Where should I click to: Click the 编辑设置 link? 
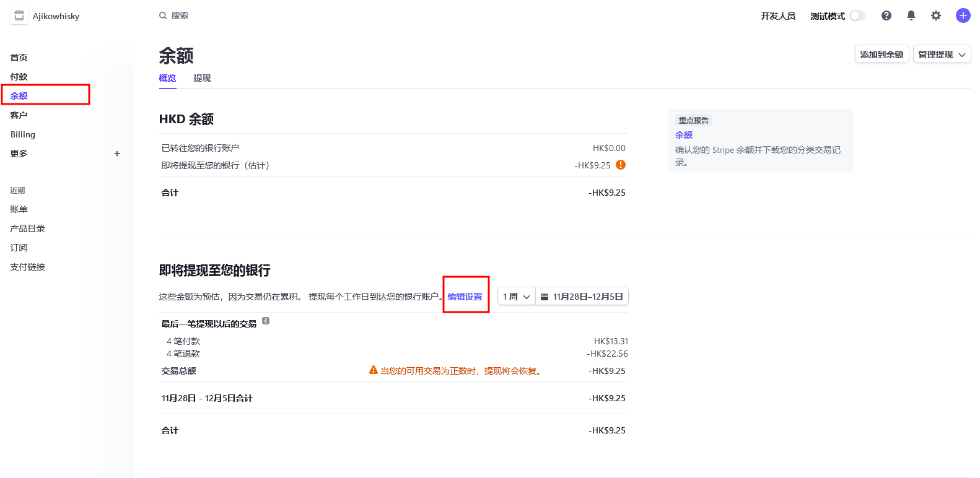[x=465, y=297]
